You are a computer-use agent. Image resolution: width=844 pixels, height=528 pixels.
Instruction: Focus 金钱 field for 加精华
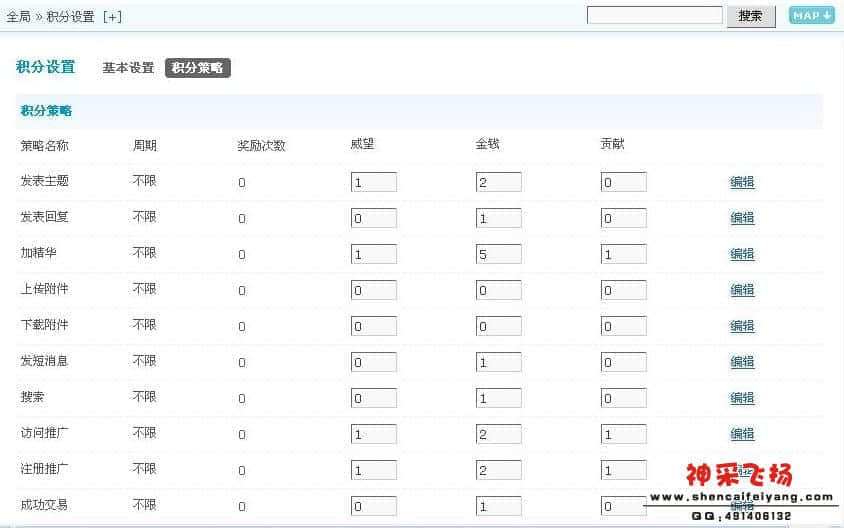pos(498,254)
